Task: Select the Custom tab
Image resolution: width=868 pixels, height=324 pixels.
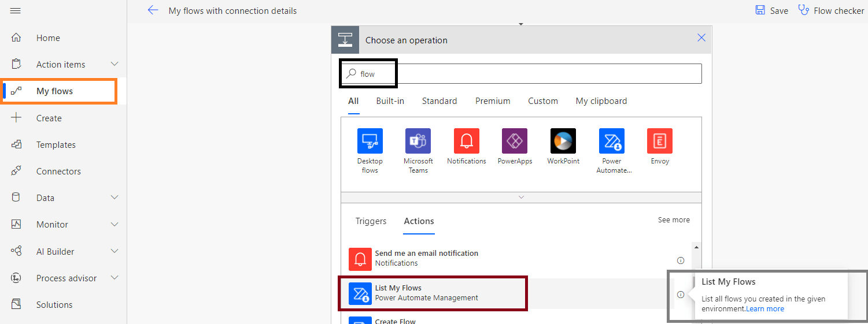Action: click(543, 101)
